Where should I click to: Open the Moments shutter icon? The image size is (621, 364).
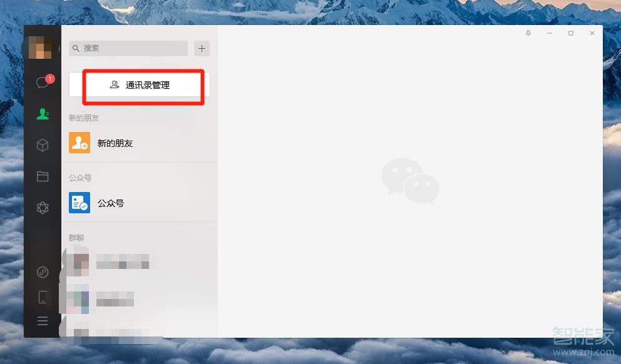43,208
